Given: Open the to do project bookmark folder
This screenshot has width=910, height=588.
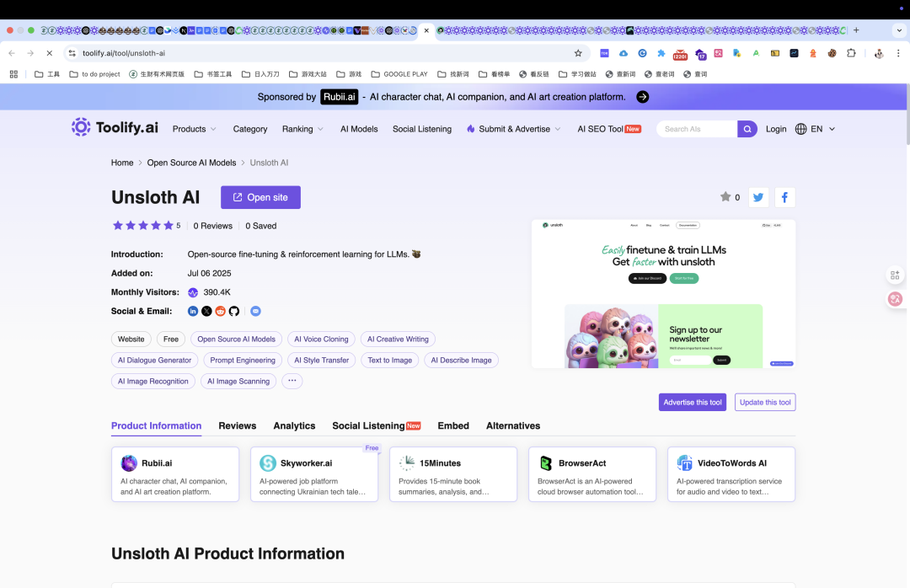Looking at the screenshot, I should pyautogui.click(x=94, y=74).
